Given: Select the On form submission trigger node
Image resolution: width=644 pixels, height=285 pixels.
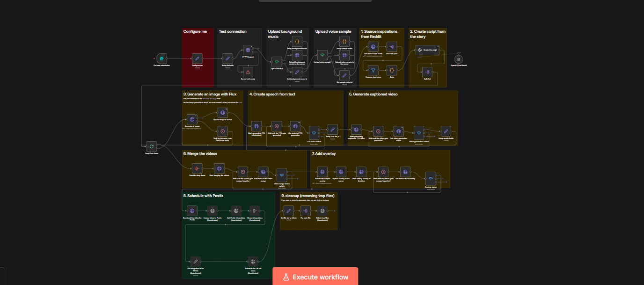Looking at the screenshot, I should [x=161, y=58].
